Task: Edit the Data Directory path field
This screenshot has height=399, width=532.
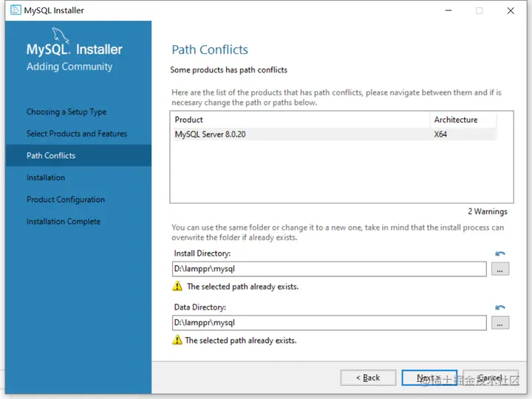Action: (329, 323)
